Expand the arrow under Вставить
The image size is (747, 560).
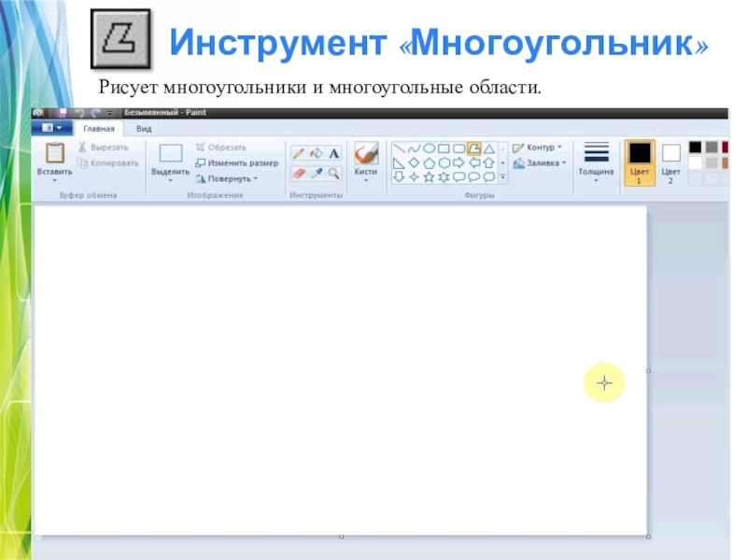(x=54, y=180)
